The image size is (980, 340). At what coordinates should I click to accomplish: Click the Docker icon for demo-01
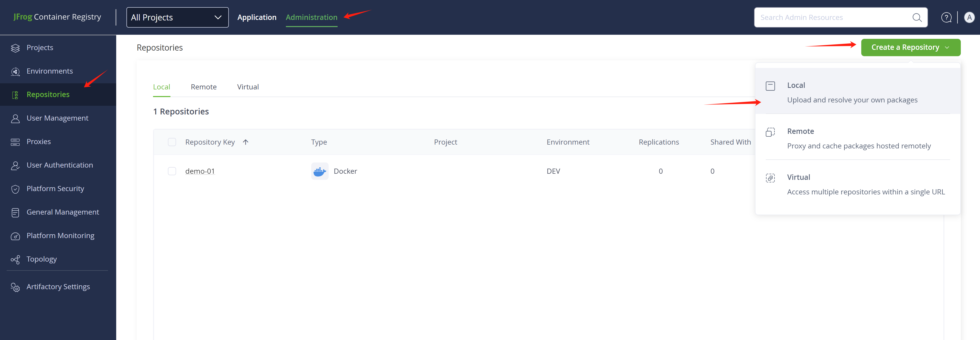point(320,171)
